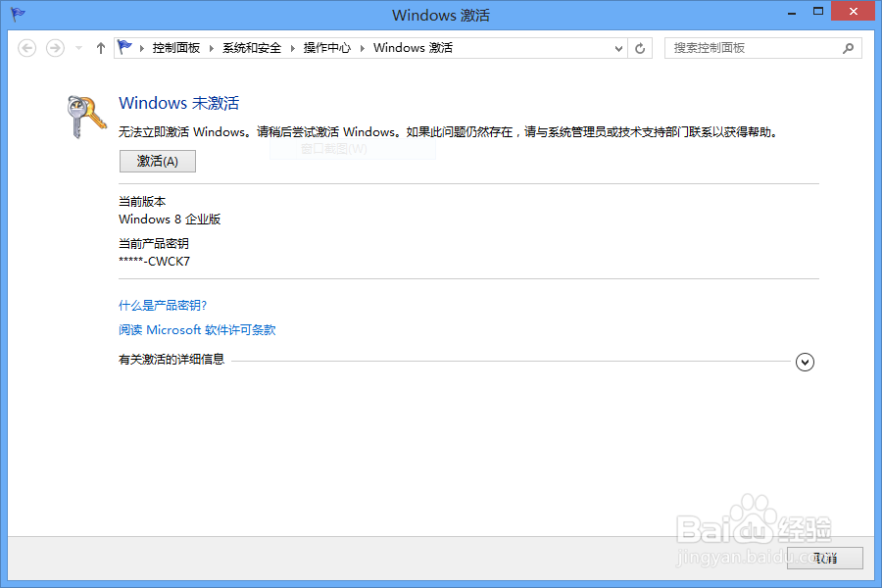The image size is (882, 588).
Task: Expand 有关激活的详细信息 section
Action: (x=805, y=362)
